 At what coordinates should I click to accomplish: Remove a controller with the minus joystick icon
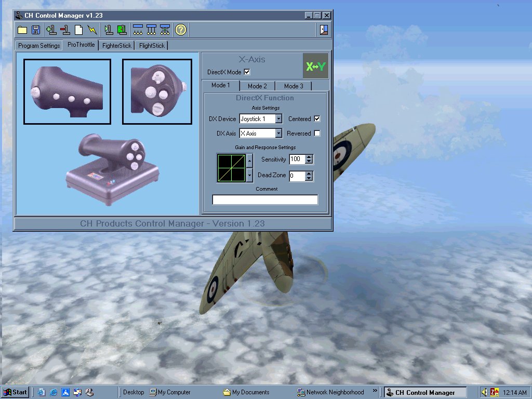(x=65, y=30)
